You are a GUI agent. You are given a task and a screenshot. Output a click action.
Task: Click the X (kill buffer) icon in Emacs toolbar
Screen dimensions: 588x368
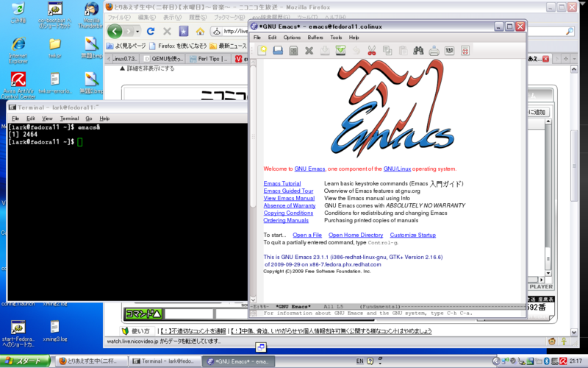coord(309,50)
